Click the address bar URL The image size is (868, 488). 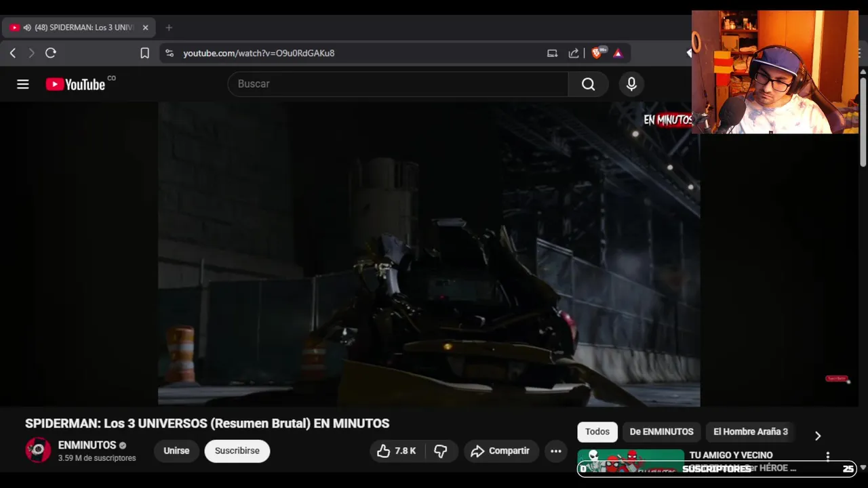coord(259,53)
